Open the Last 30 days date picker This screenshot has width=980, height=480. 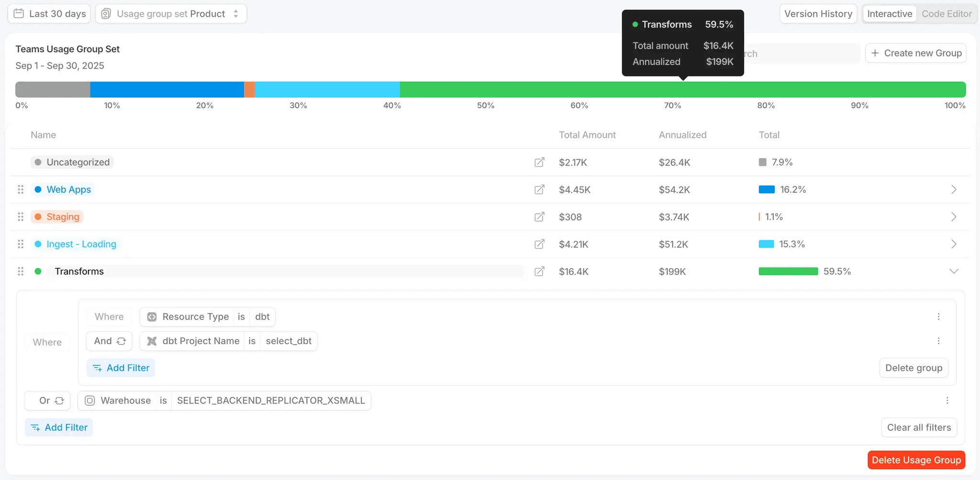pos(50,14)
